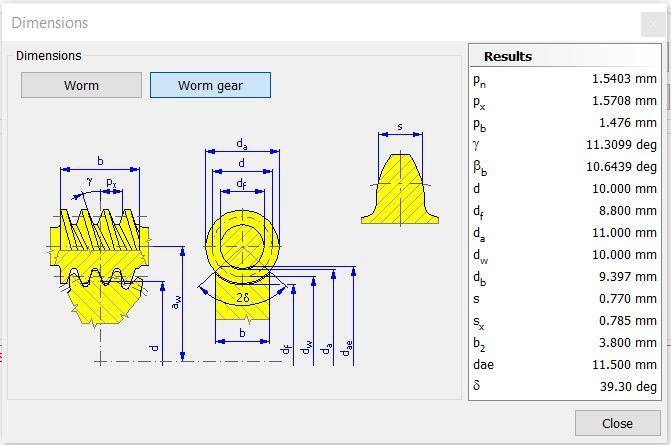This screenshot has height=445, width=671.
Task: Select the 3.800 mm face width value
Action: pos(627,343)
